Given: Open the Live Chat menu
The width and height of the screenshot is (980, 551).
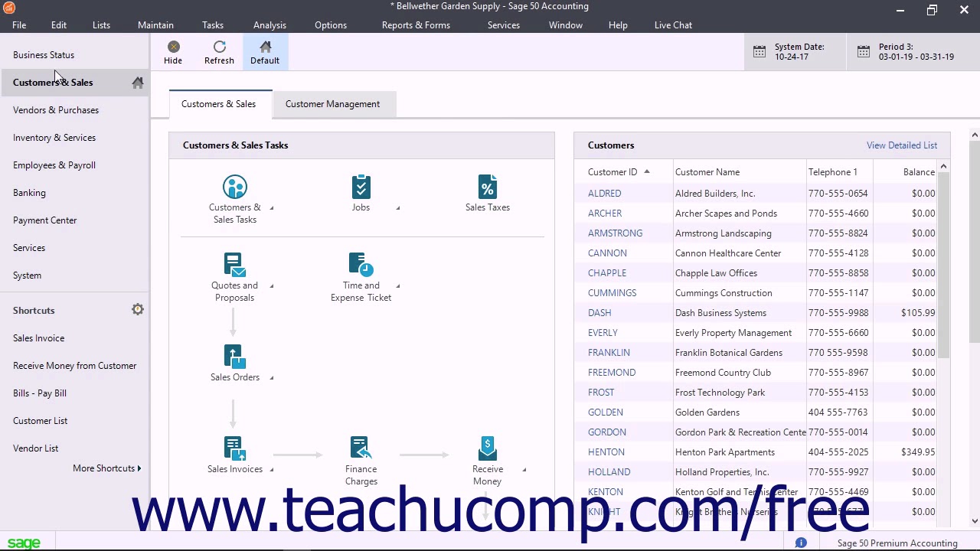Looking at the screenshot, I should pyautogui.click(x=673, y=25).
